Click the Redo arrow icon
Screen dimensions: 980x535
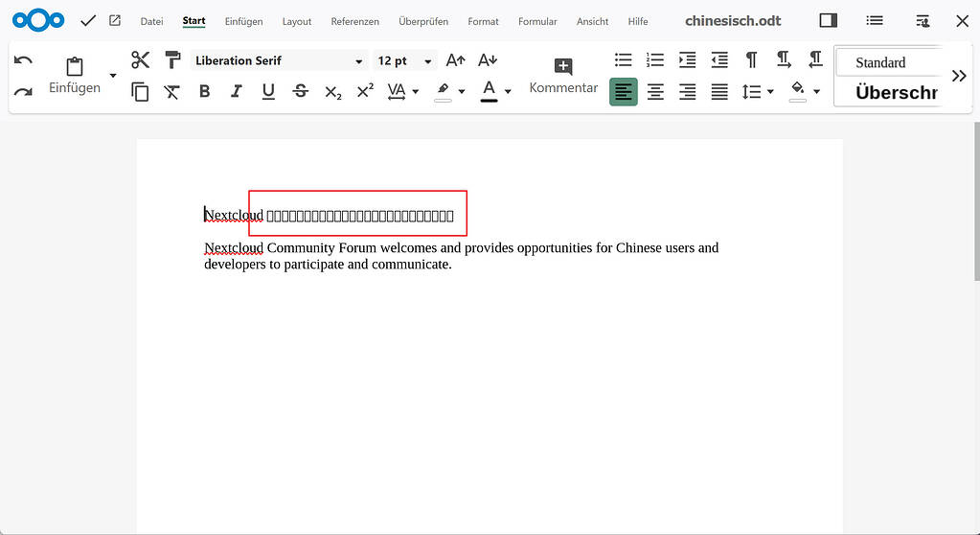tap(23, 92)
